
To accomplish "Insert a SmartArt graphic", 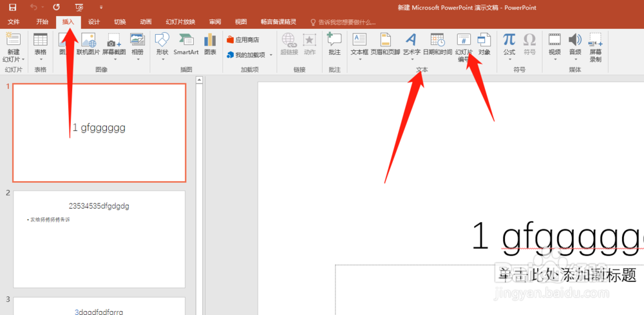I will tap(186, 44).
